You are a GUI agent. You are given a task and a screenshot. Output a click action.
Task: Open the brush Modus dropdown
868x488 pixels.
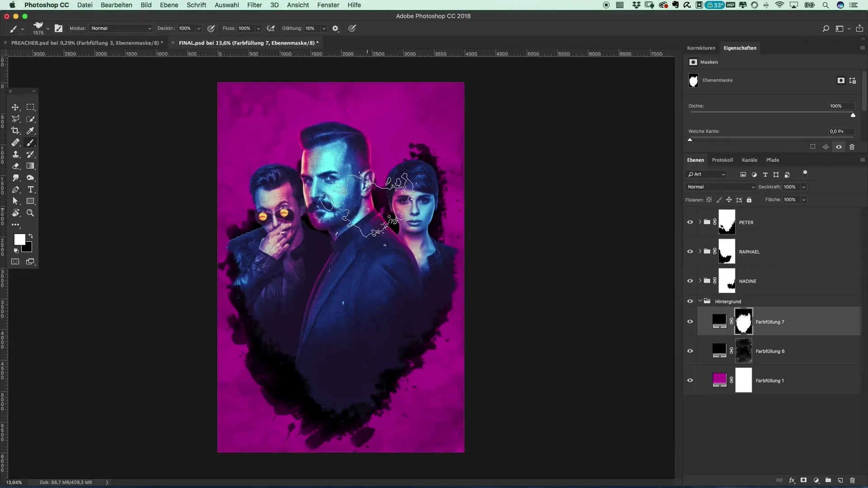click(121, 28)
